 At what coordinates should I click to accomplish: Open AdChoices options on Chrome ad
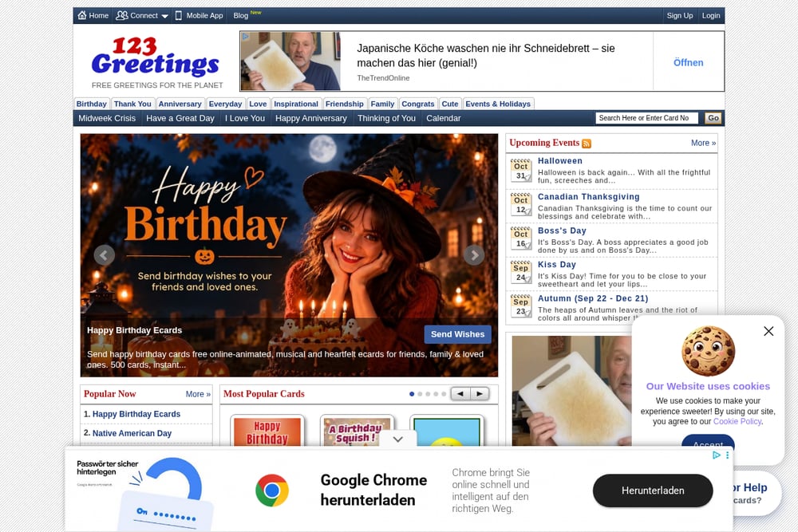[717, 455]
